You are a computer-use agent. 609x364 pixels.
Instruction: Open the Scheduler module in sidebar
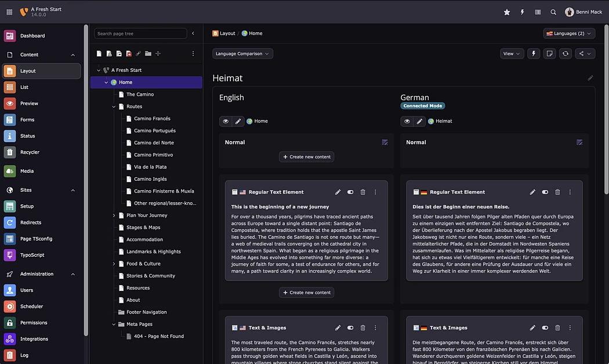click(x=31, y=307)
